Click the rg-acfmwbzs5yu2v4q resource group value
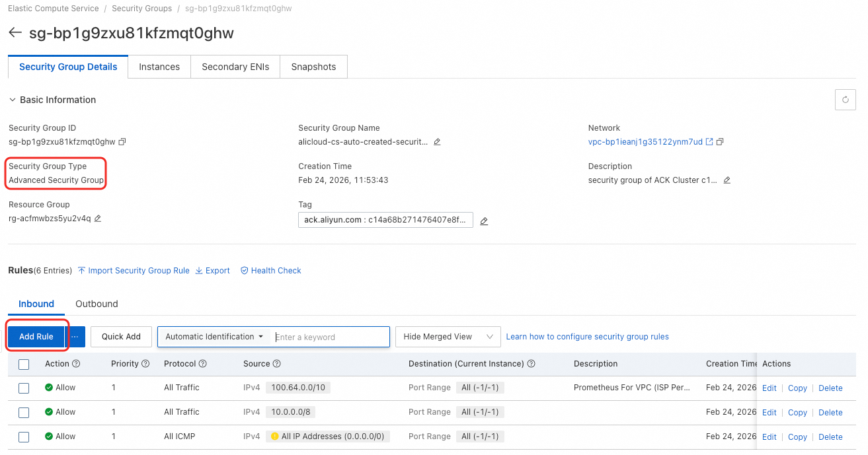Screen dimensions: 868x455 [50, 219]
